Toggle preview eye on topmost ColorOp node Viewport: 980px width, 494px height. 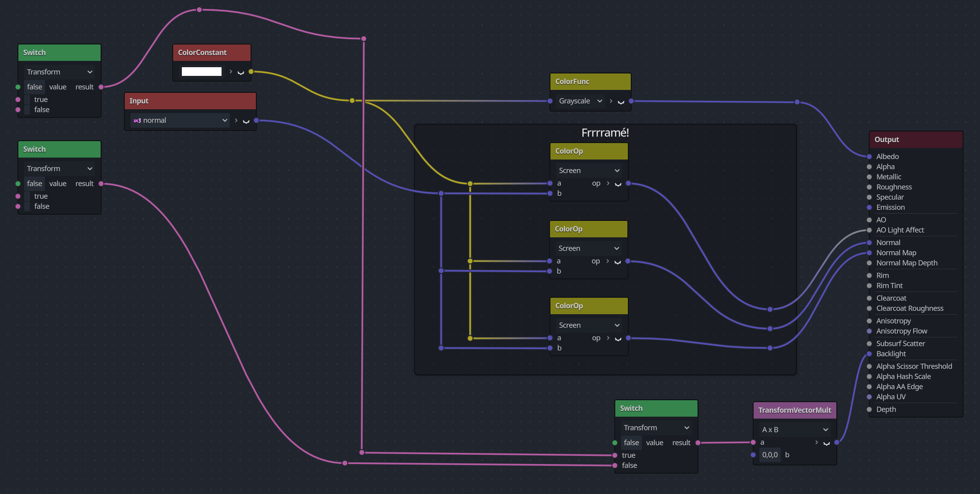[618, 184]
